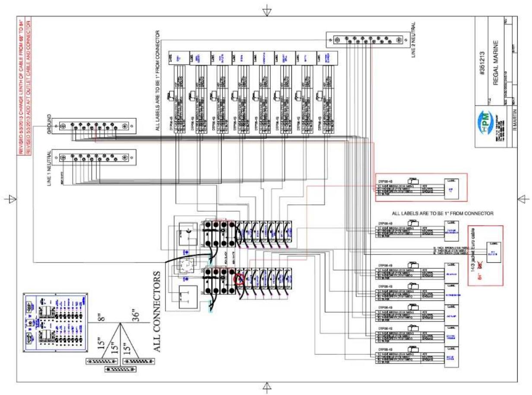
Task: Click the left alignment arrow marker
Action: [11, 199]
